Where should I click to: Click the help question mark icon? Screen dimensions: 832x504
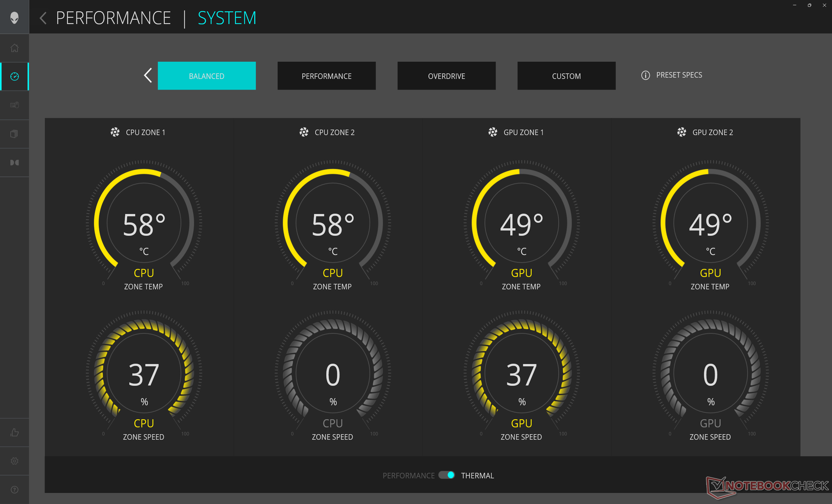coord(14,490)
